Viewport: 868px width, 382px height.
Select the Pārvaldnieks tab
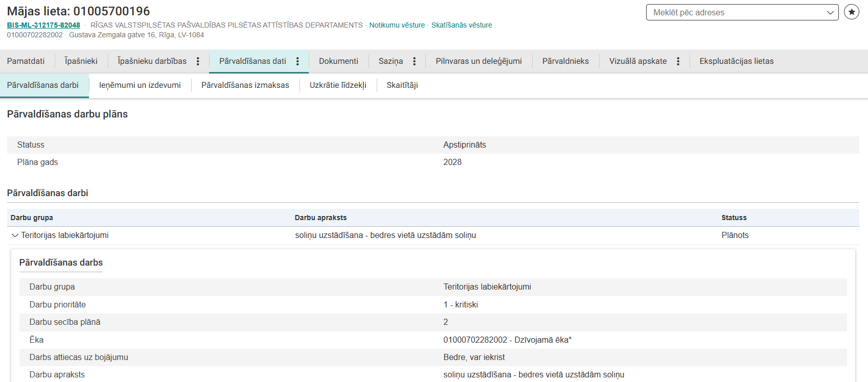coord(565,61)
